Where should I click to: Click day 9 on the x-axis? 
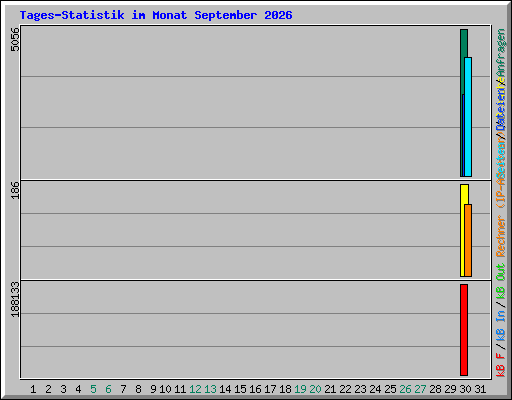click(153, 389)
